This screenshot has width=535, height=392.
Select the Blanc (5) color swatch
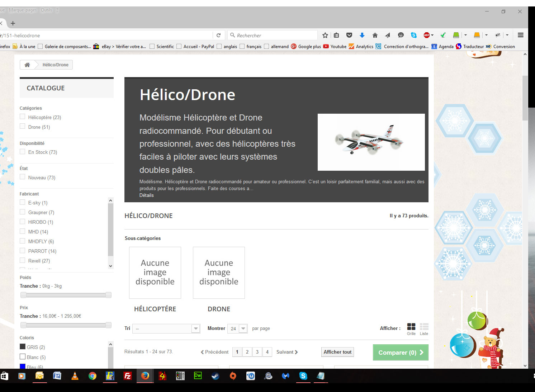(23, 356)
